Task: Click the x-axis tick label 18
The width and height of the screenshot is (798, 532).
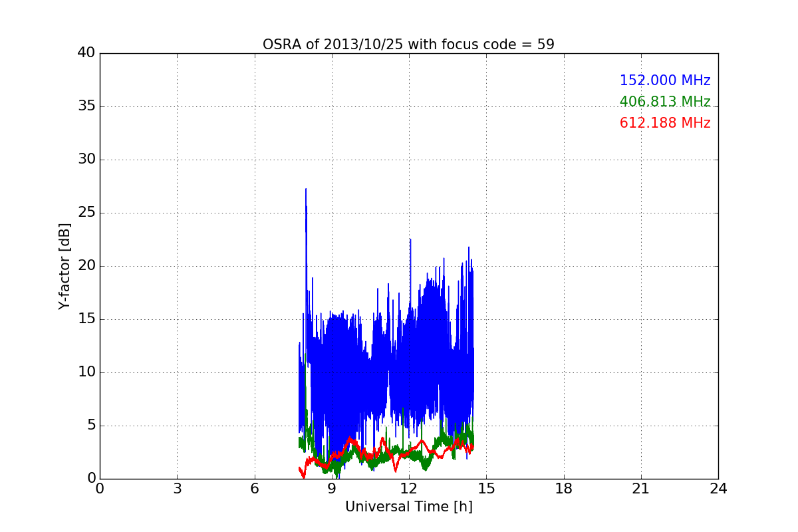Action: 563,489
